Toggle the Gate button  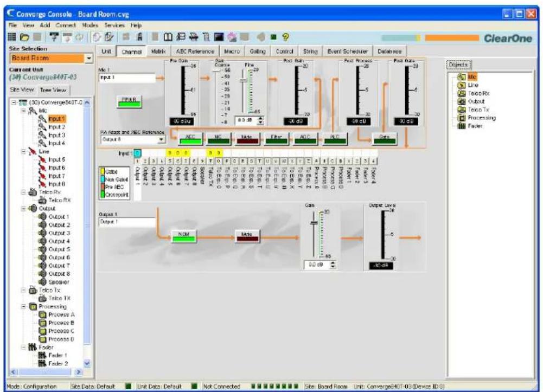tap(385, 139)
